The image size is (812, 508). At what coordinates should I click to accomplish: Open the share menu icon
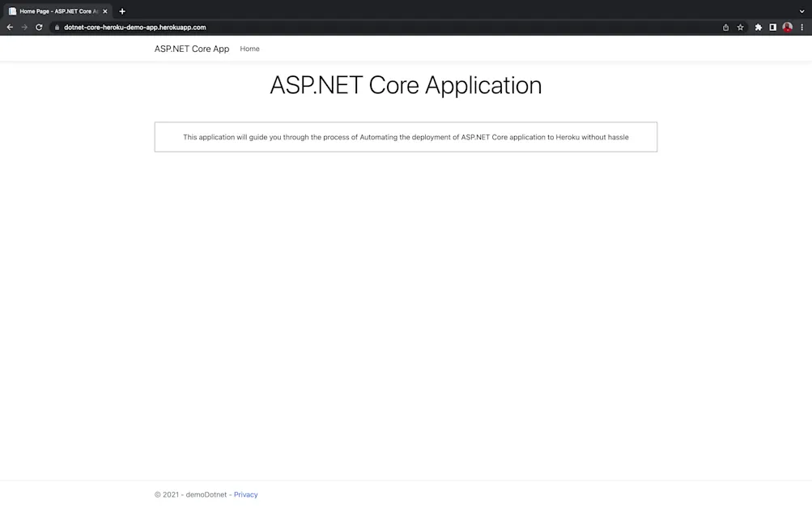(x=725, y=27)
